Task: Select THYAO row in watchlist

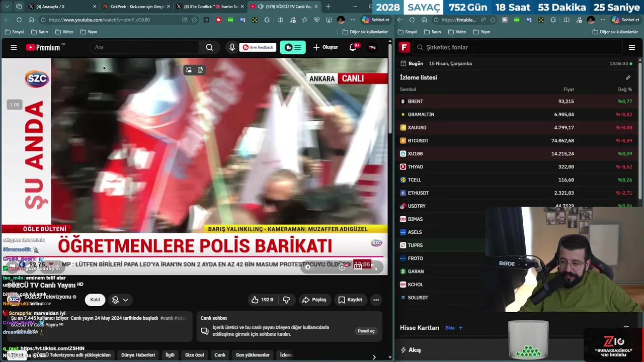Action: [x=516, y=167]
